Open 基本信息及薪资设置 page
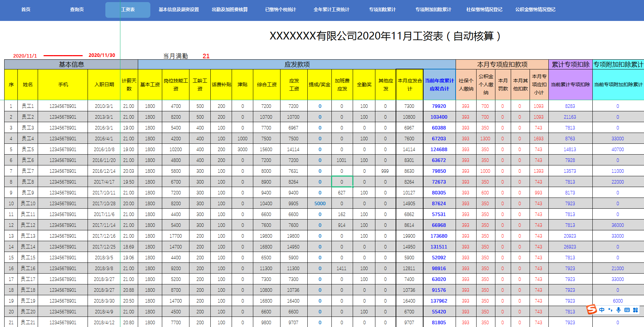Image resolution: width=644 pixels, height=327 pixels. [179, 10]
